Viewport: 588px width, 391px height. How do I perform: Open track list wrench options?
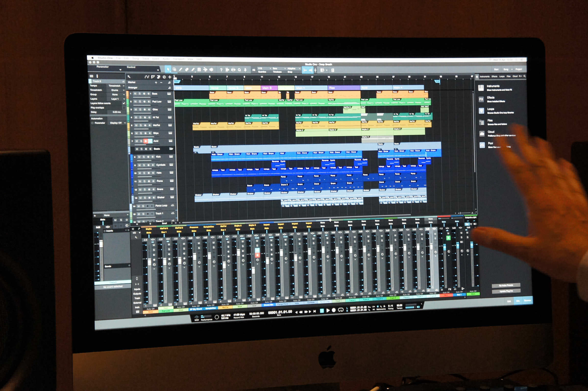point(129,77)
